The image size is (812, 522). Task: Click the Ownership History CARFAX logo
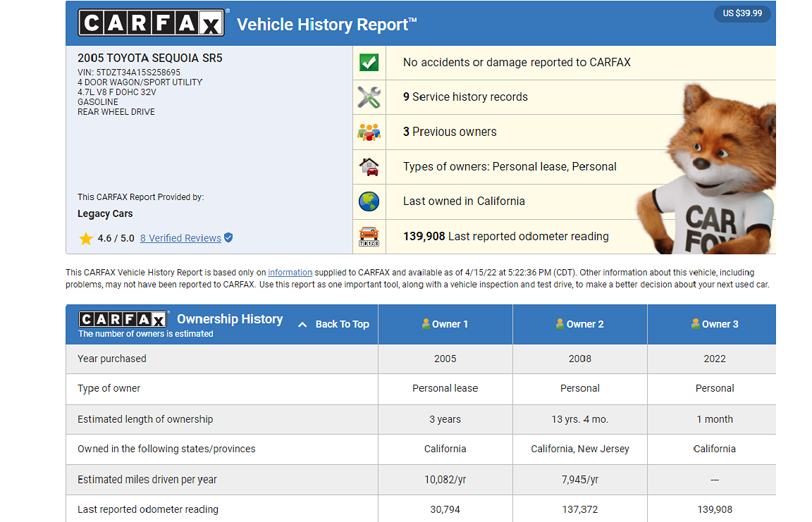pyautogui.click(x=123, y=319)
